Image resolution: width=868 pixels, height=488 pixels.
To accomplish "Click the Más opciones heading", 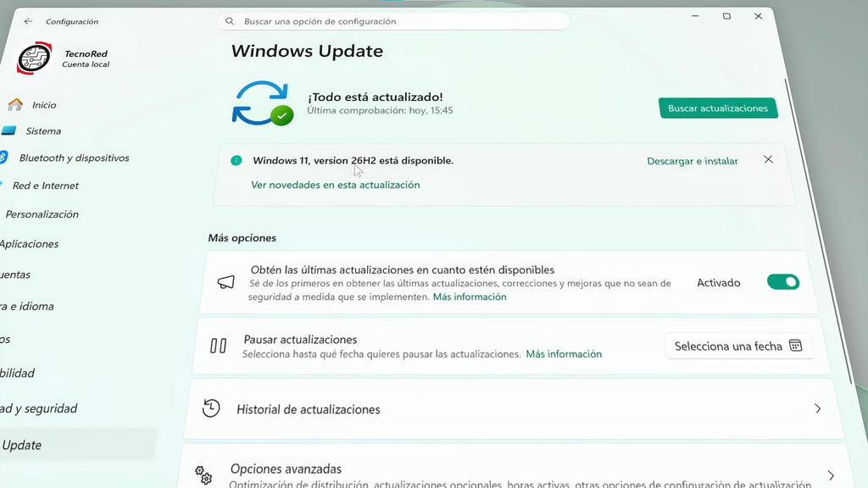I will tap(242, 238).
